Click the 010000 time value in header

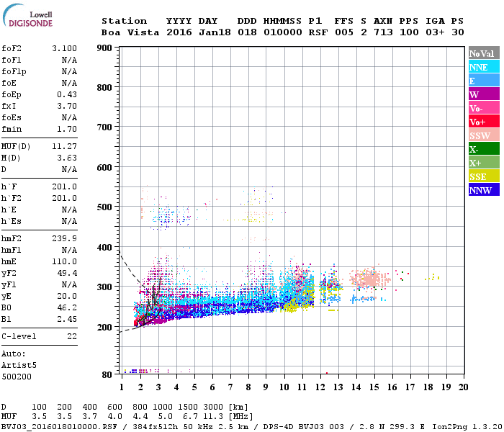[283, 32]
